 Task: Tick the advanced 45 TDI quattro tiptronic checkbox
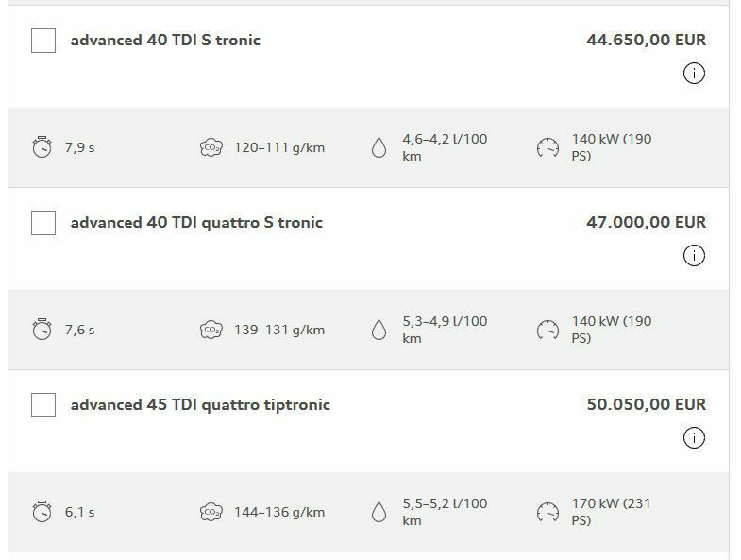[43, 405]
